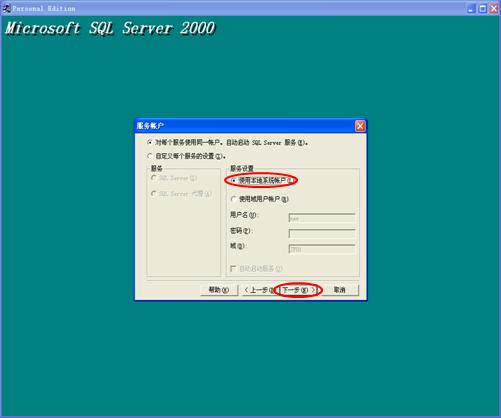Click the setup icon in the Personal Edition title bar
The width and height of the screenshot is (501, 418).
tap(6, 8)
